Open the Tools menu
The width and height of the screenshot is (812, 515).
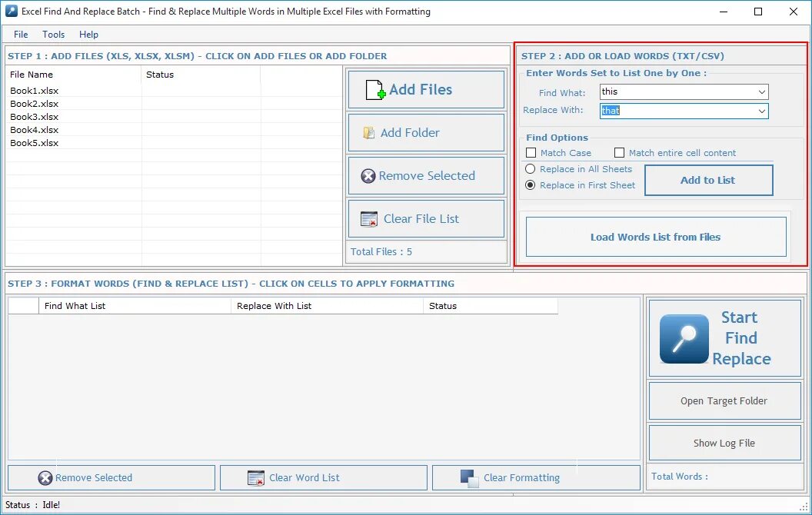coord(53,34)
